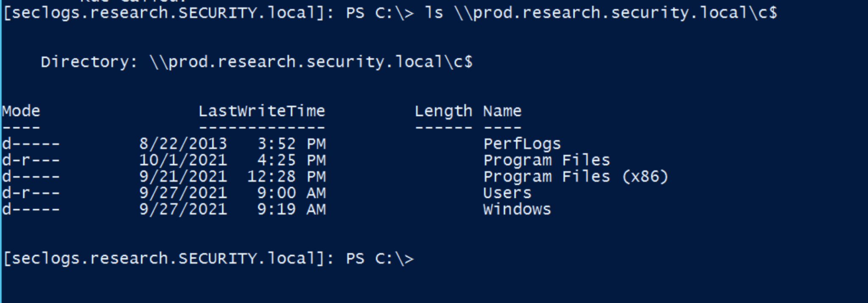Click the word Directory: label
Screen dimensions: 868x303
coord(89,62)
